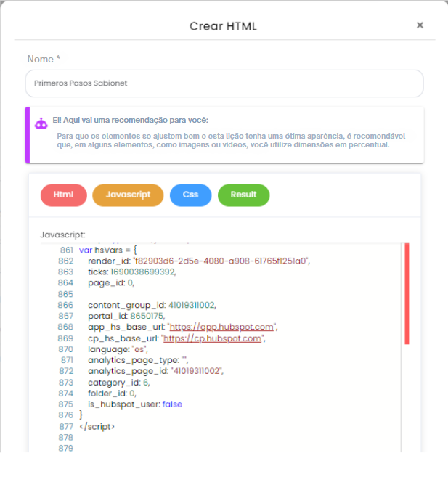Screen dimensions: 448x493
Task: Click the ticks value 1690038699392
Action: click(143, 272)
